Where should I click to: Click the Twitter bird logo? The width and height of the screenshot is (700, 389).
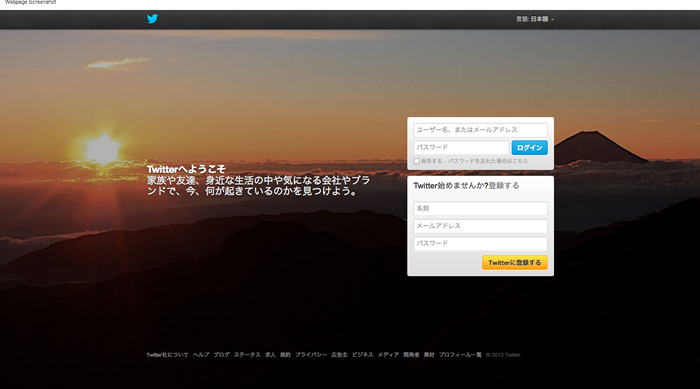click(x=152, y=19)
